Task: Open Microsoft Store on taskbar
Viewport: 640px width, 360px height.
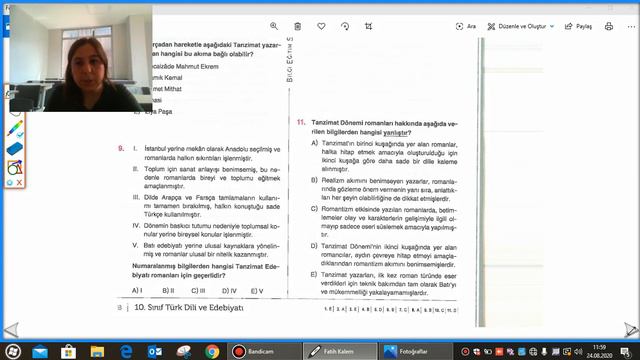Action: point(68,351)
